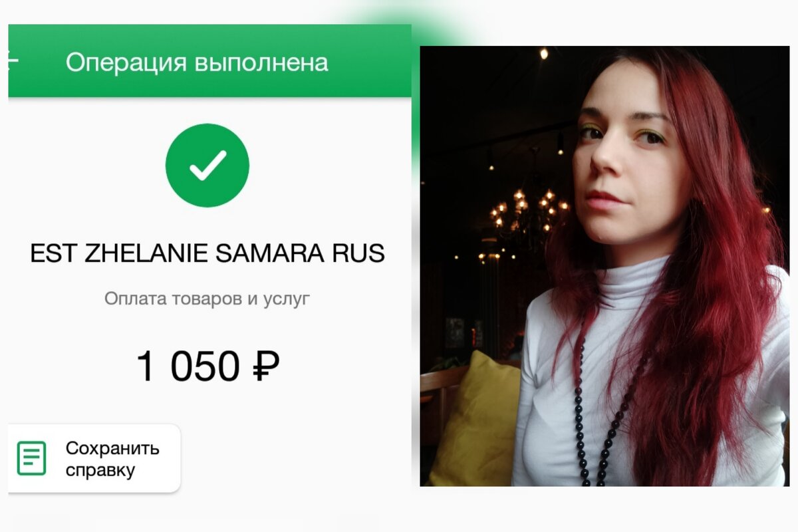Click the ceiling light atop the photo

543,53
